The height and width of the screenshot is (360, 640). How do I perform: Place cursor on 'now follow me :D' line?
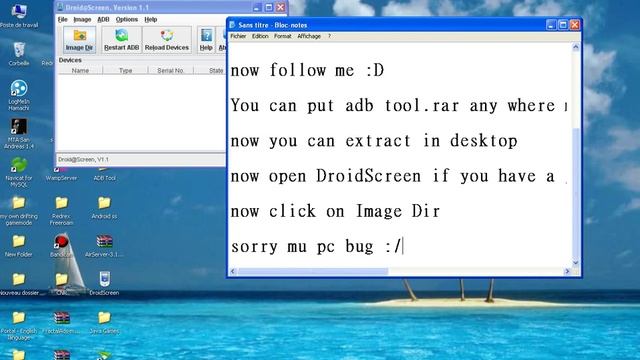[307, 70]
